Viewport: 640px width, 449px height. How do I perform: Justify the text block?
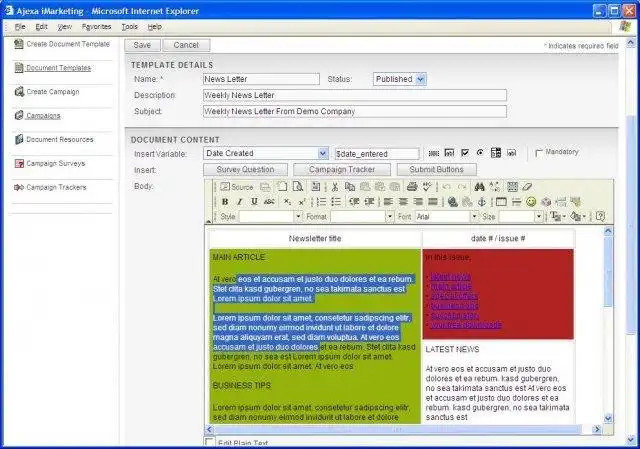point(433,202)
